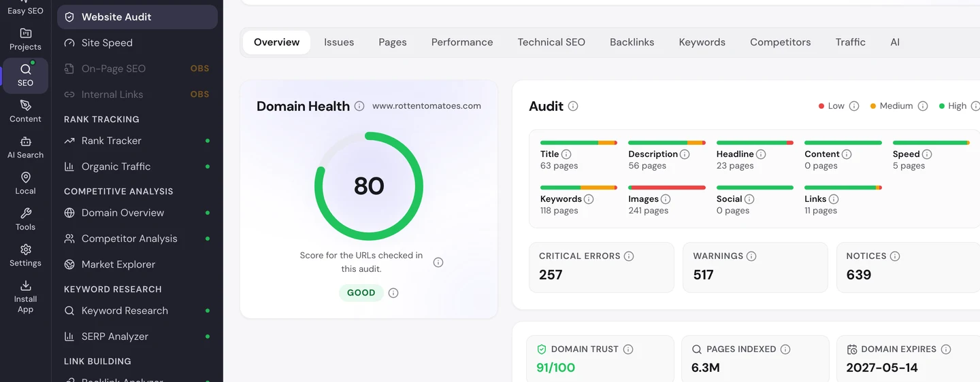Select the Competitors tab
980x382 pixels.
pyautogui.click(x=781, y=42)
